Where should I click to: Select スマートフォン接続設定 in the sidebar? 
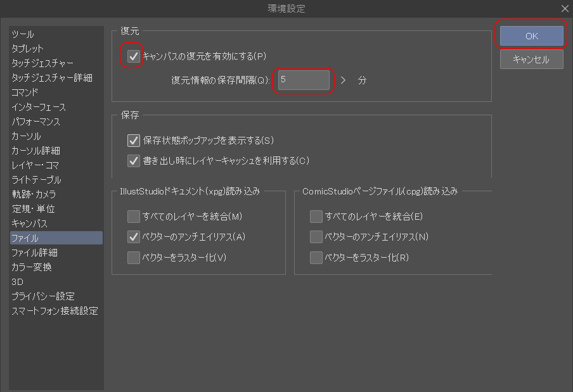pyautogui.click(x=55, y=311)
